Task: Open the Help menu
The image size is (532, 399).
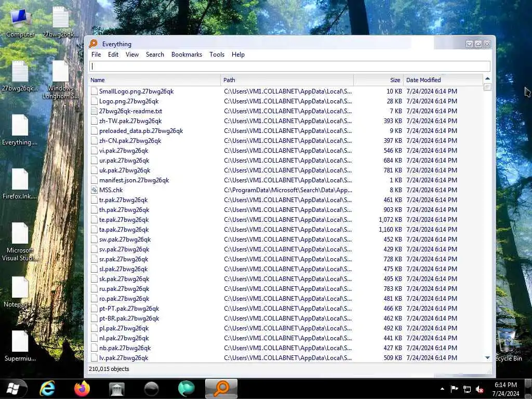Action: click(x=238, y=55)
